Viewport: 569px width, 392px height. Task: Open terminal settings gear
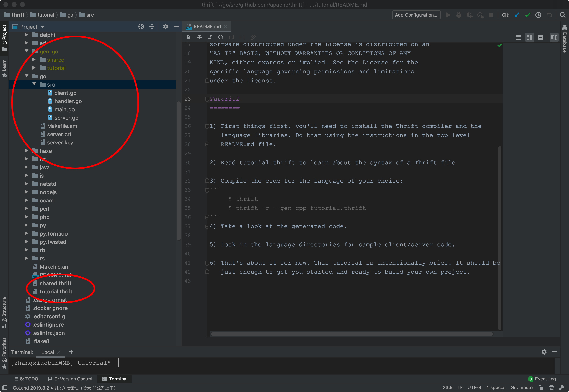tap(544, 352)
